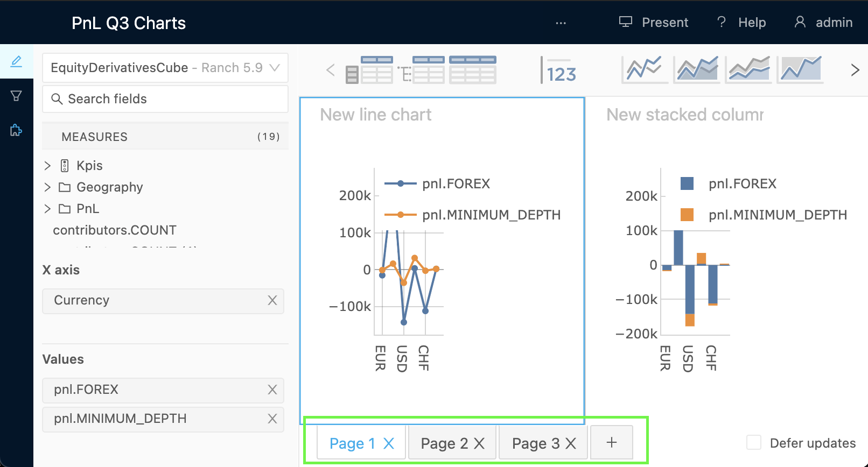The width and height of the screenshot is (868, 467).
Task: Select the line chart widget icon
Action: tap(645, 69)
